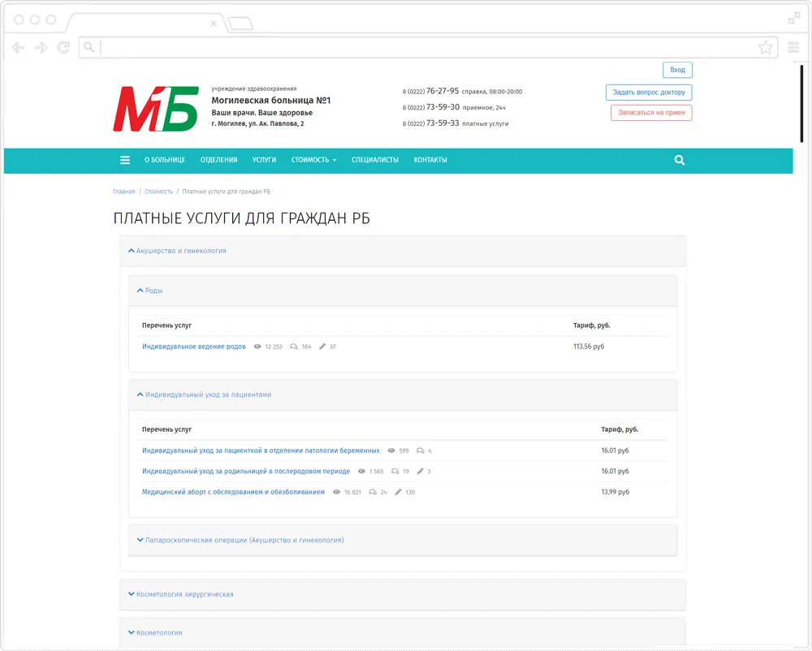Click the browser reload icon
Viewport: 812px width, 651px height.
(63, 48)
